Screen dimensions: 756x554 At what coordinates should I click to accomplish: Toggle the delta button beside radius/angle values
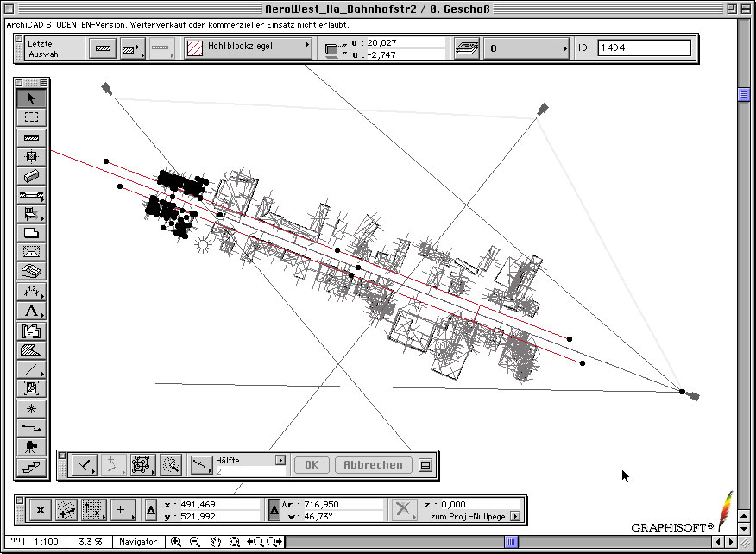pyautogui.click(x=274, y=510)
